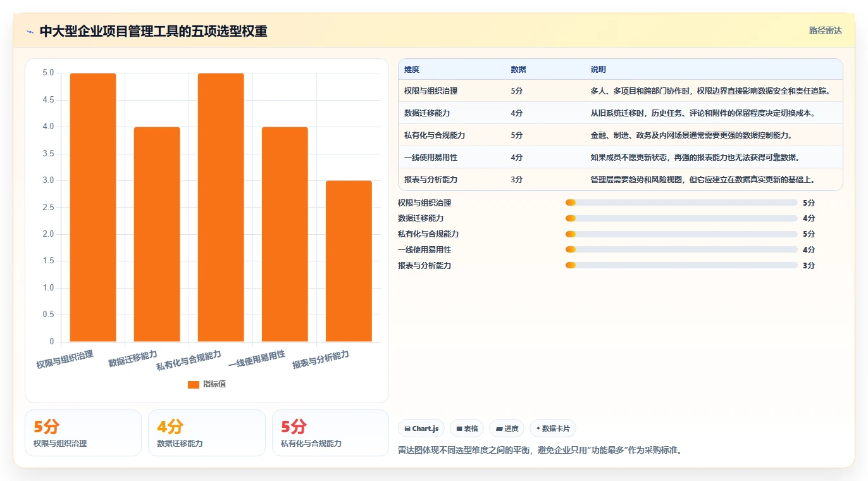Click the 数据迁移能力 bar in the chart
868x481 pixels.
[157, 234]
